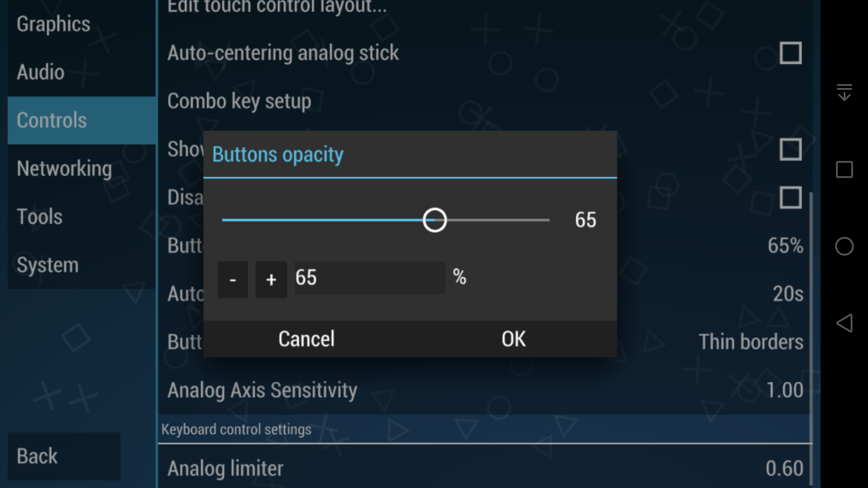Open Combo key setup

[240, 101]
